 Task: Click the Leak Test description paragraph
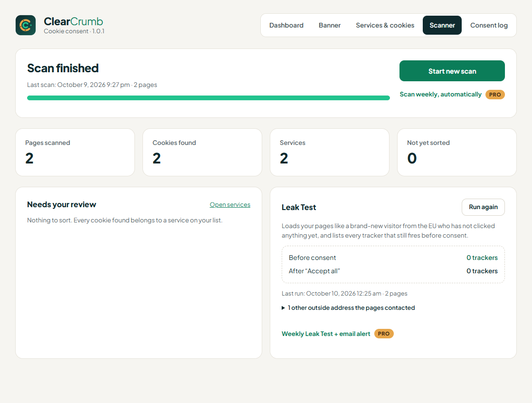[x=388, y=230]
